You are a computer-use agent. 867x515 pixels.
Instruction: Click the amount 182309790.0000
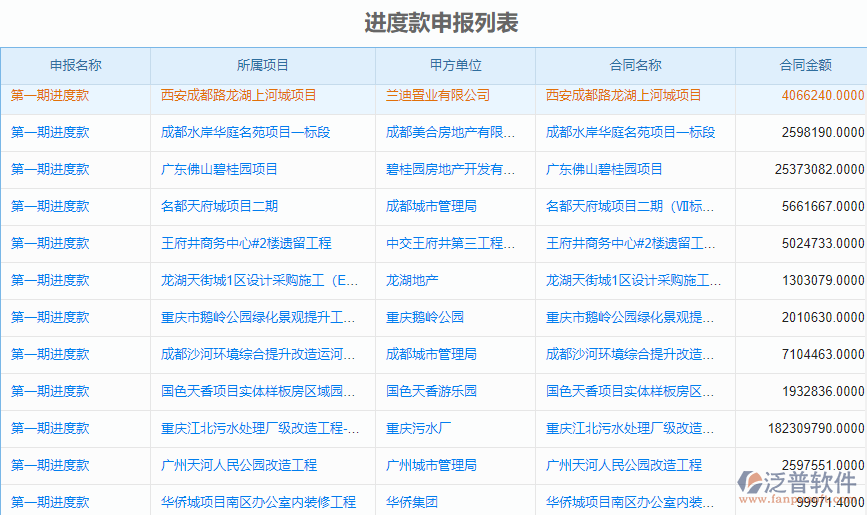[x=816, y=428]
